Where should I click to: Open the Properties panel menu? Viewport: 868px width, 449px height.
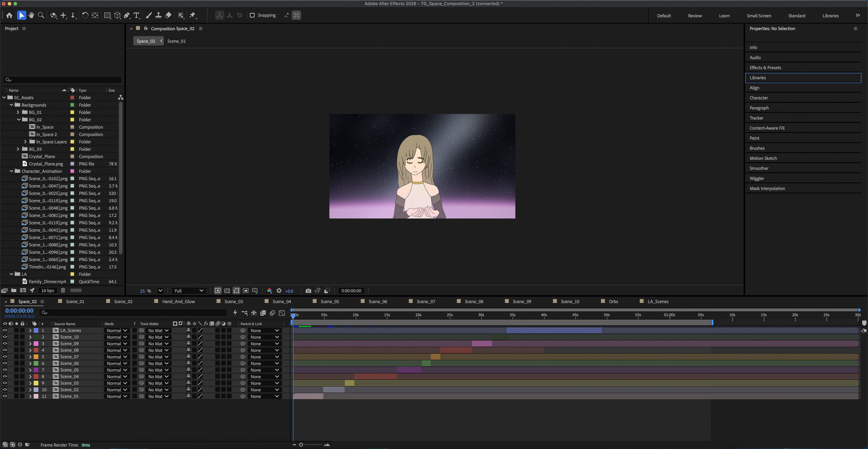856,28
